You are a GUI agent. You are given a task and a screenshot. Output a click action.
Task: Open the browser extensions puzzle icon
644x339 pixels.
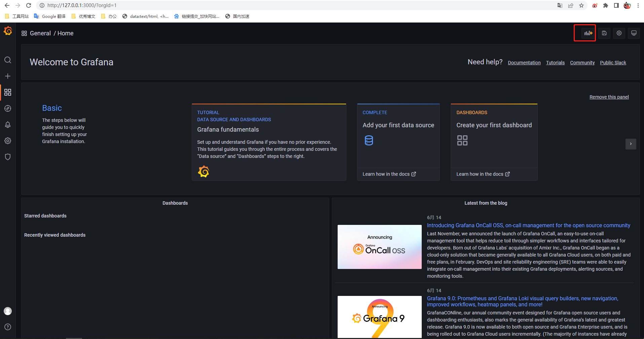click(x=606, y=5)
